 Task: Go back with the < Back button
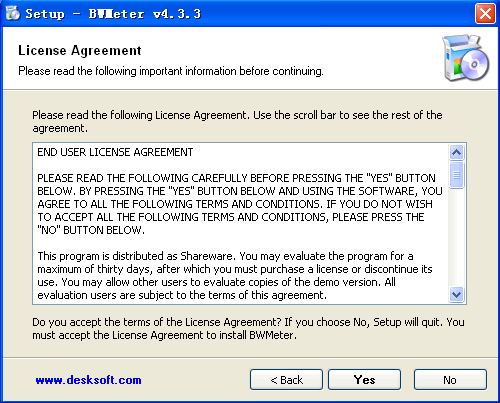pyautogui.click(x=286, y=379)
